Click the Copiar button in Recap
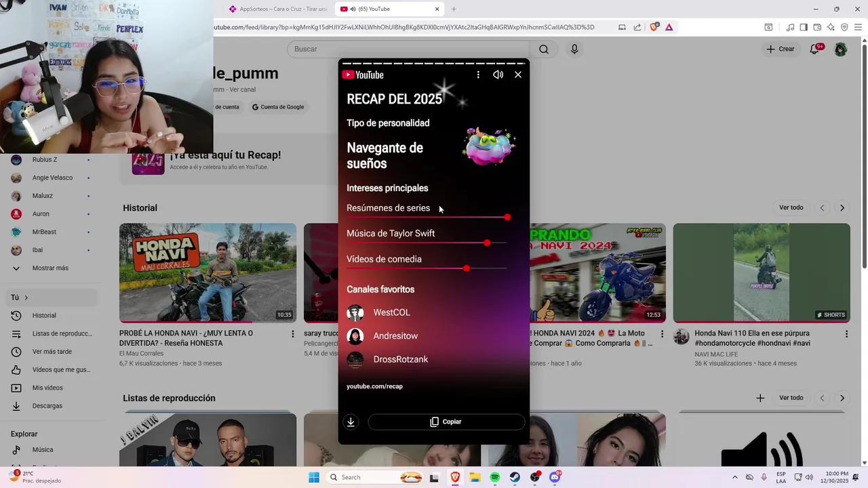This screenshot has height=488, width=868. point(446,422)
